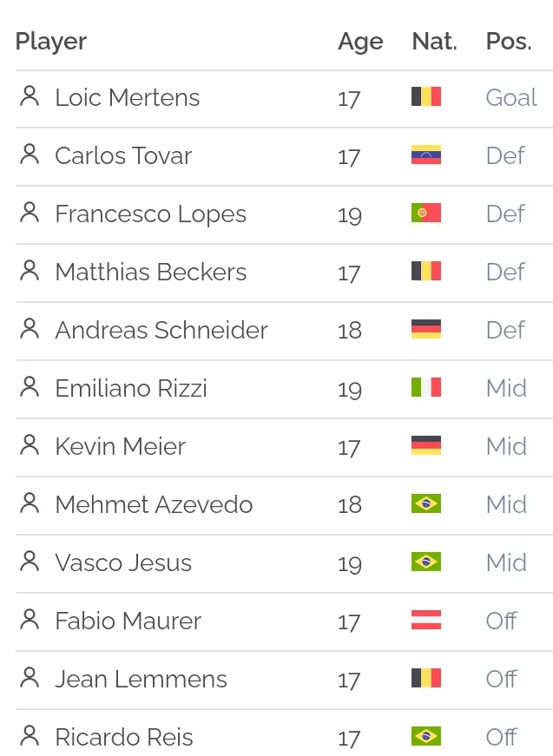
Task: Sort the table by Player column header
Action: [x=51, y=42]
